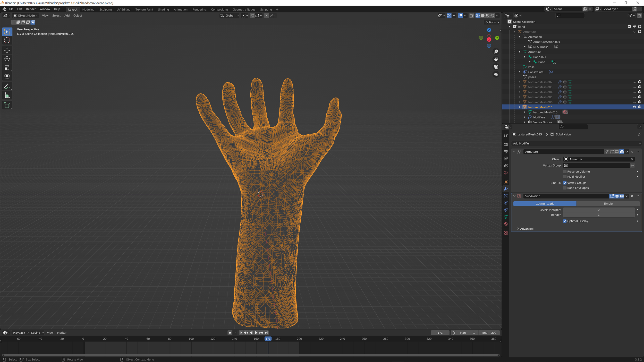
Task: Select the Simple subdivision type button
Action: pyautogui.click(x=608, y=204)
